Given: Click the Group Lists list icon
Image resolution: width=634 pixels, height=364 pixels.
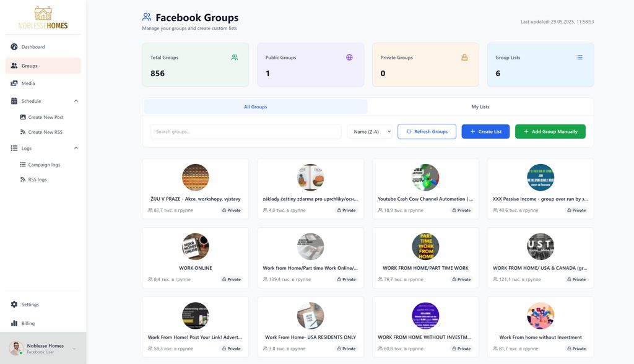Looking at the screenshot, I should tap(580, 58).
